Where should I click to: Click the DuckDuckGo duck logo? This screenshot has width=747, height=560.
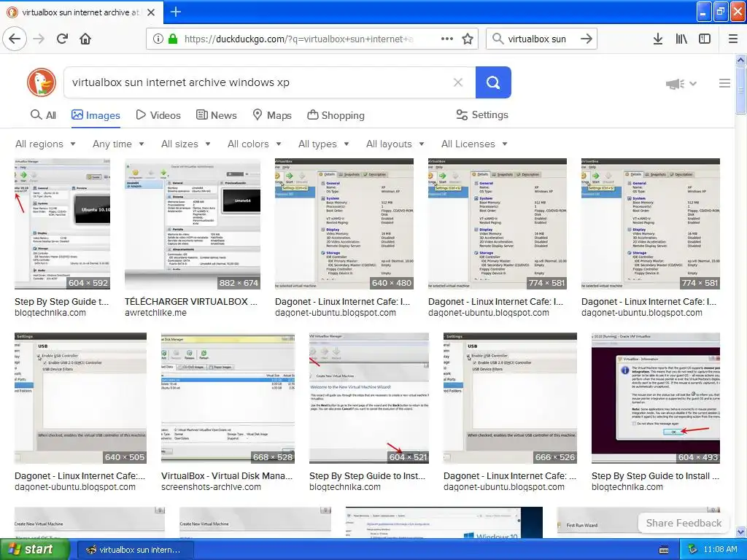pyautogui.click(x=42, y=82)
